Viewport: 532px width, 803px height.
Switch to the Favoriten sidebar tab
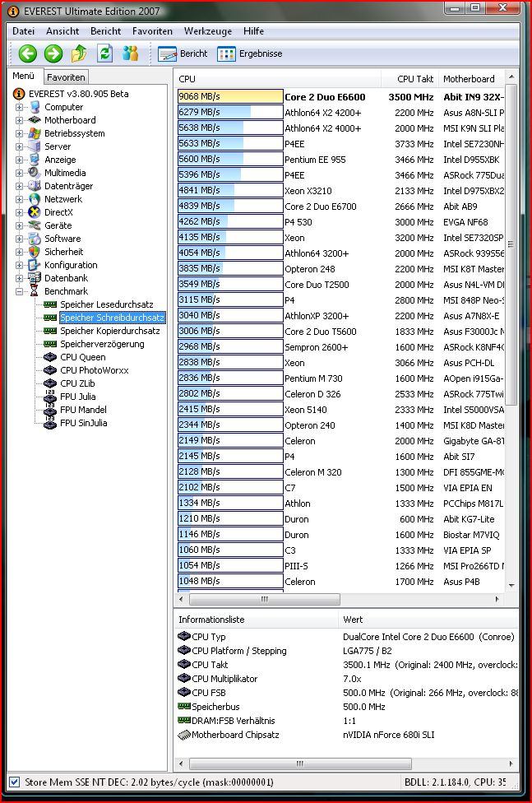[66, 77]
